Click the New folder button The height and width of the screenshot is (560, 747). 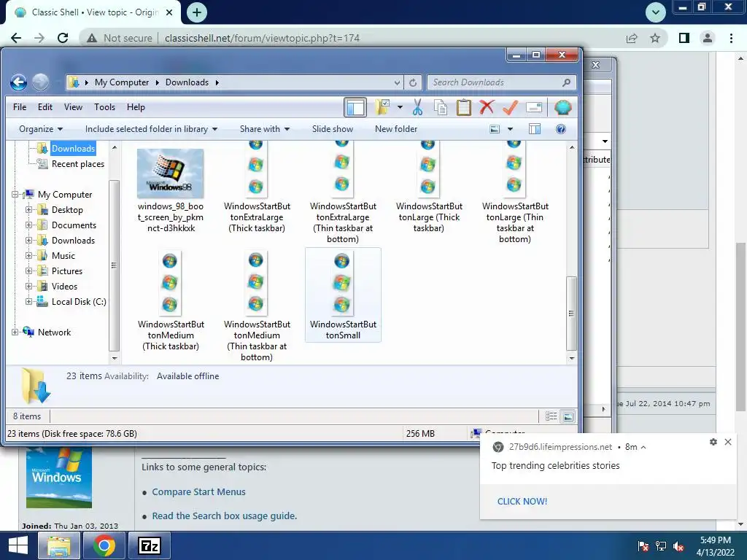(x=396, y=129)
